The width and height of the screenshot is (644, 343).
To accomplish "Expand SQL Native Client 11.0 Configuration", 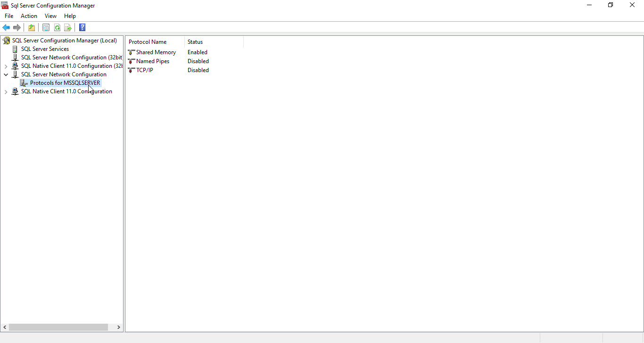I will tap(6, 91).
